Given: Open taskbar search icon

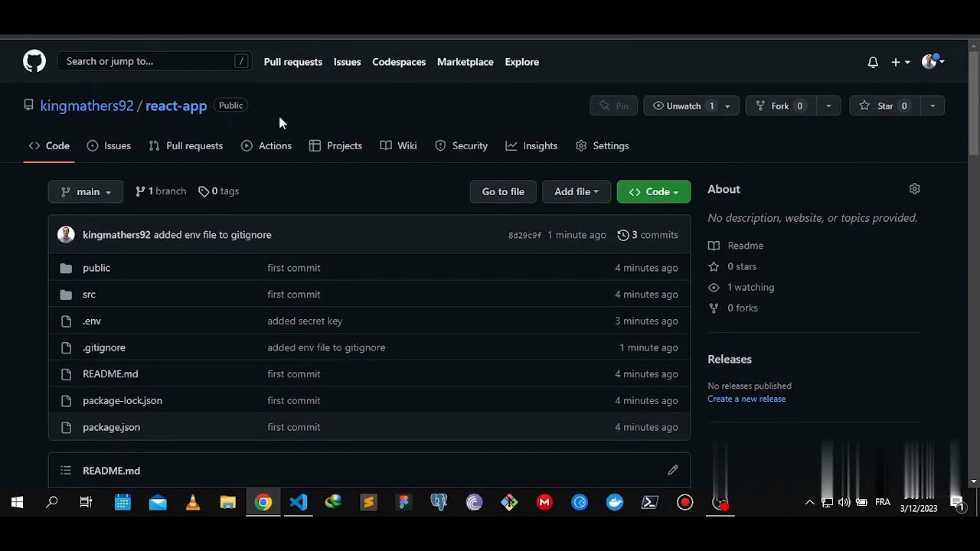Looking at the screenshot, I should 52,503.
